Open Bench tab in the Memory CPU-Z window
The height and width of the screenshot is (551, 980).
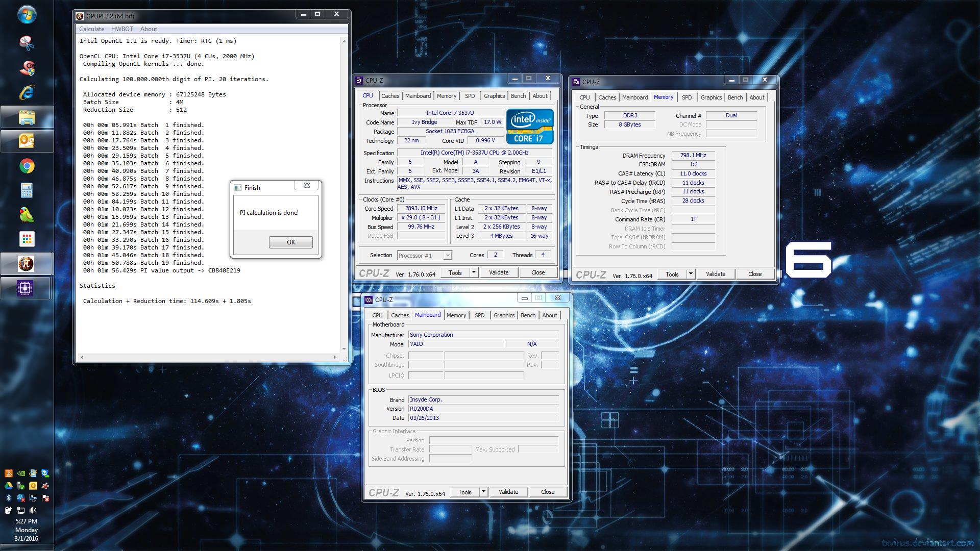(735, 97)
